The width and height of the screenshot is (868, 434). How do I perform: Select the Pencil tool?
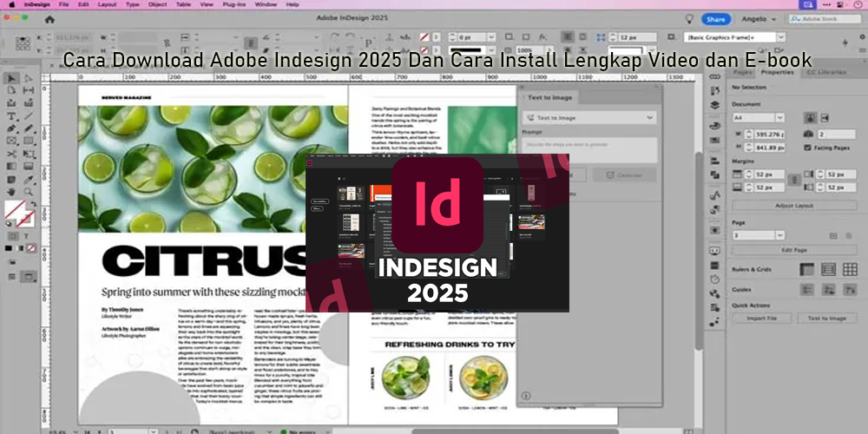pos(29,128)
